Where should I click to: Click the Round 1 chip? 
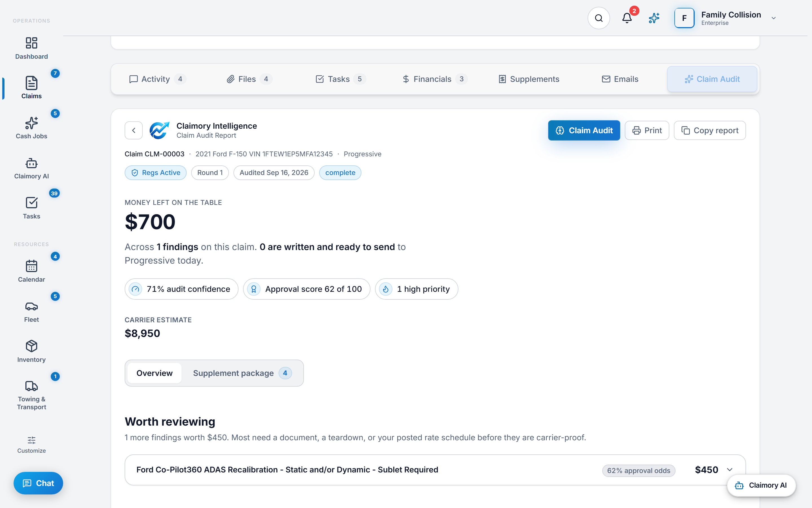pyautogui.click(x=210, y=173)
